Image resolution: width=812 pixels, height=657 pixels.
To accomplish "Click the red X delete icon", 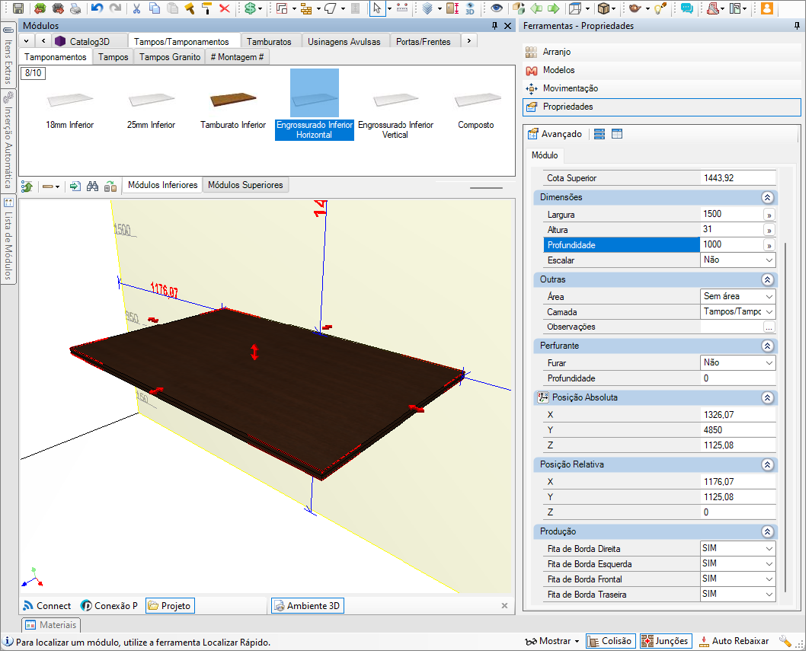I will [225, 8].
